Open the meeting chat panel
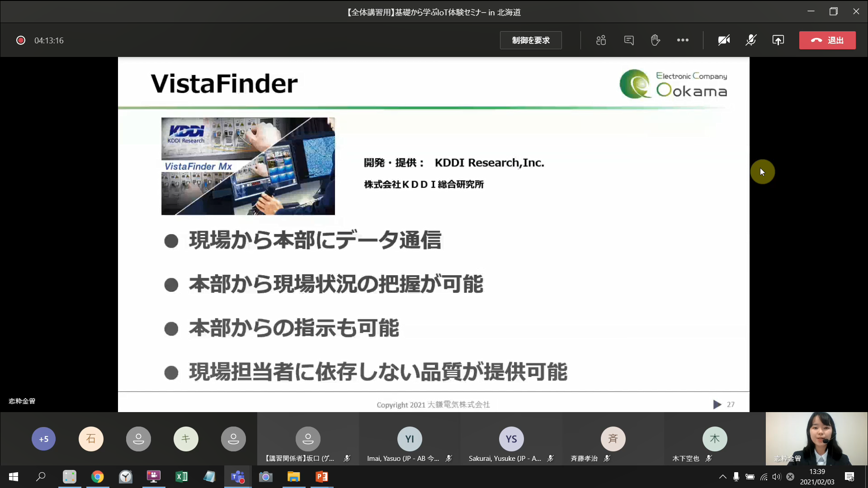This screenshot has width=868, height=488. (x=628, y=40)
